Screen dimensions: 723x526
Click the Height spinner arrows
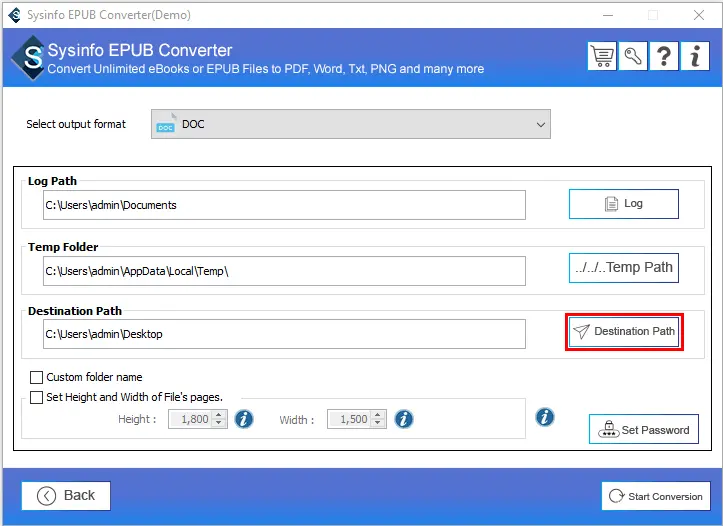tap(219, 420)
